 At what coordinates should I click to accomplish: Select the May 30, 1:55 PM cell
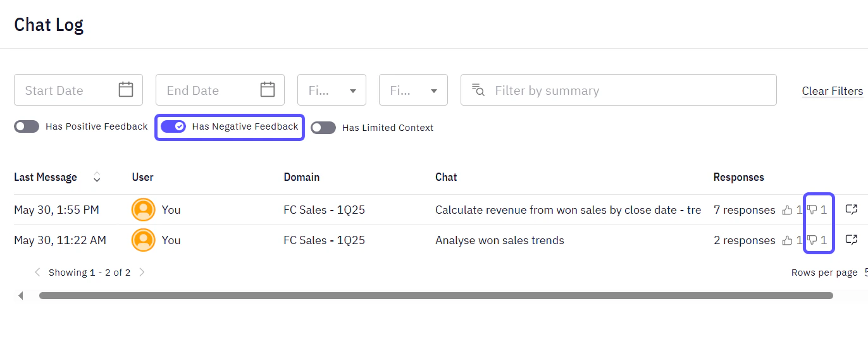click(x=56, y=210)
